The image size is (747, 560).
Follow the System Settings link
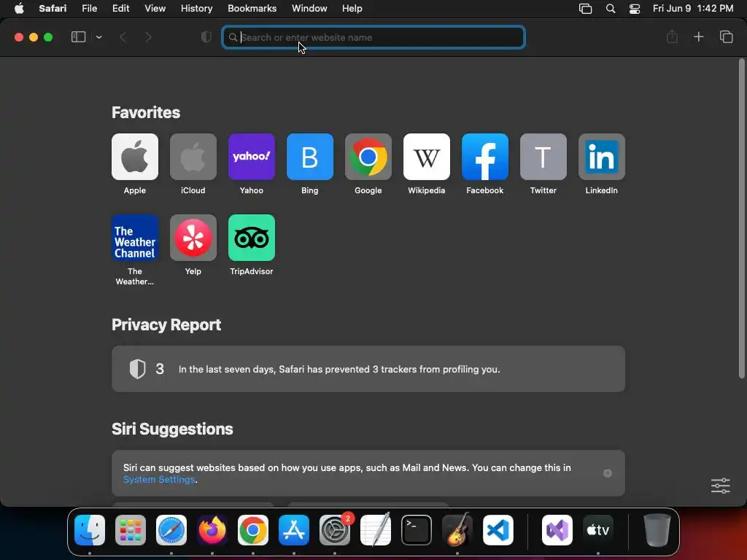(x=159, y=480)
